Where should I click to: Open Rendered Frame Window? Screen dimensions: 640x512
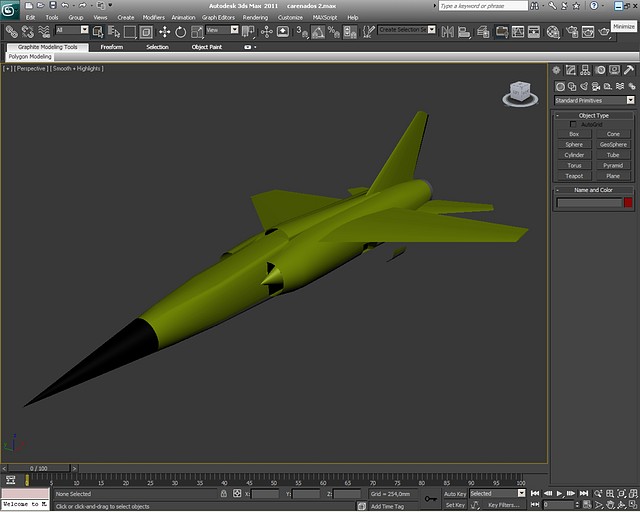[588, 31]
